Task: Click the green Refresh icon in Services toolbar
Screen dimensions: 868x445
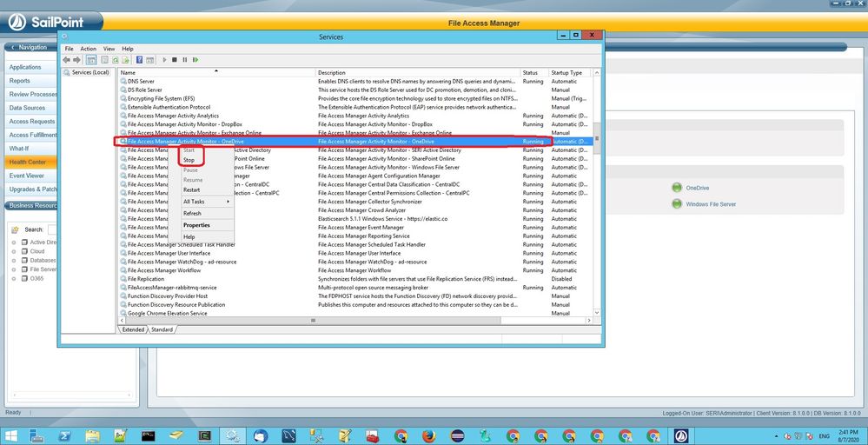Action: 116,60
